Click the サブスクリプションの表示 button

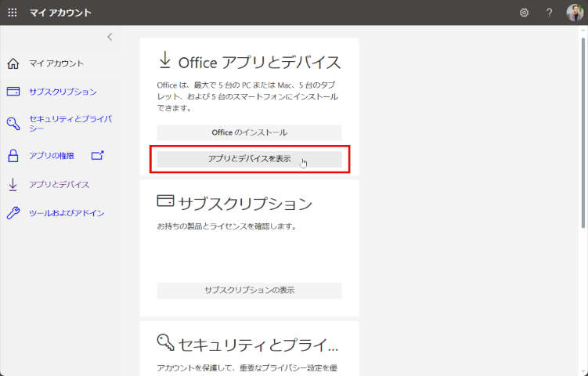(250, 291)
